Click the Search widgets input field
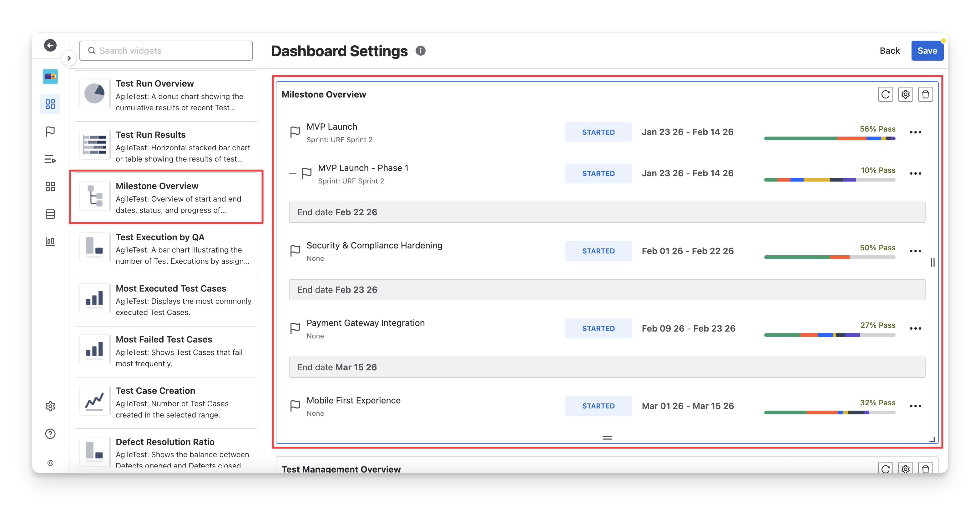 [166, 51]
